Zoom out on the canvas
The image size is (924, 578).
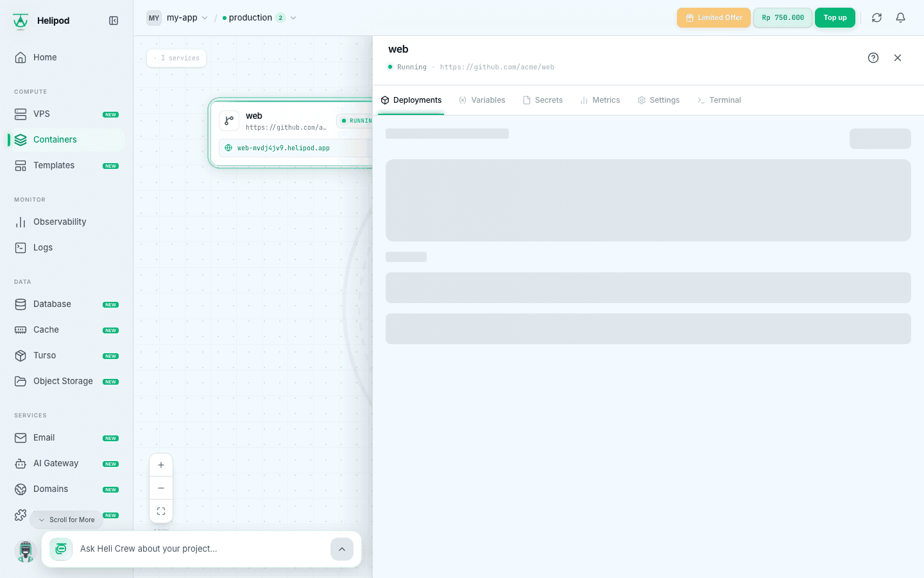161,488
